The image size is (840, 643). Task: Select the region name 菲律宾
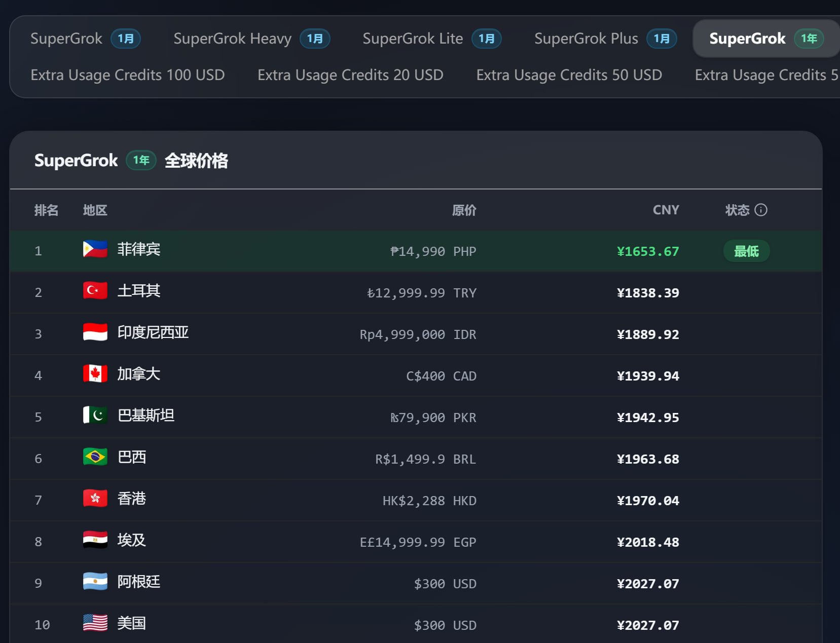(x=139, y=249)
